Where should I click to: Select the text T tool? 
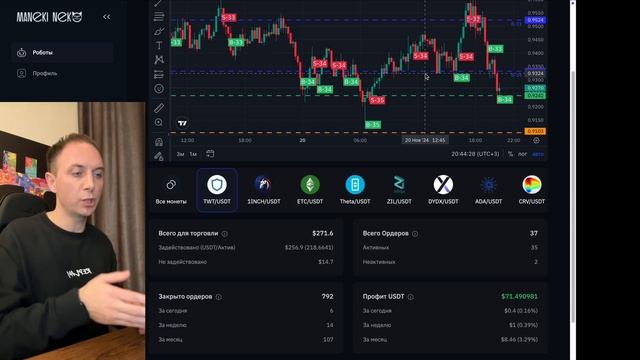tap(159, 45)
